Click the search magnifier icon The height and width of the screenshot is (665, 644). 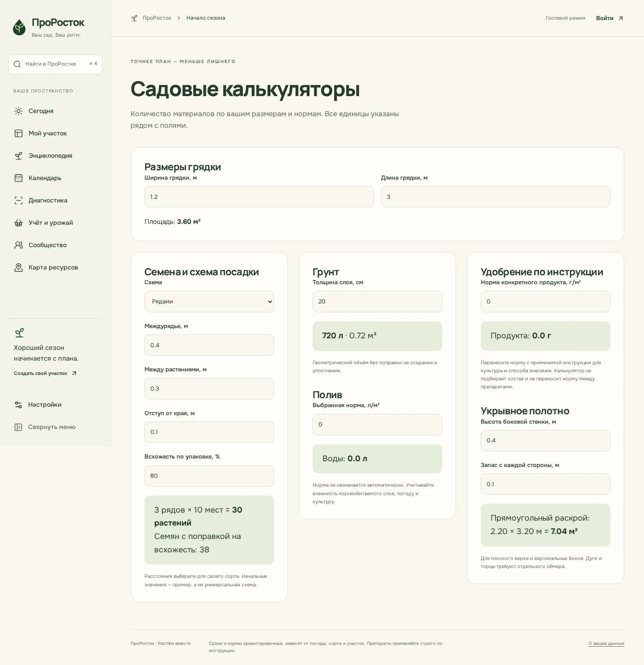tap(17, 64)
